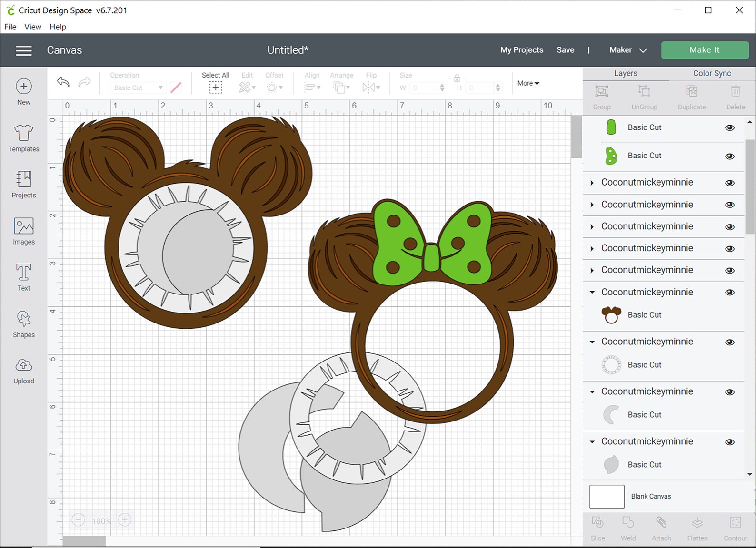Hide the Coconutmickeyminnie group with ring layer
The image size is (756, 548).
click(729, 342)
